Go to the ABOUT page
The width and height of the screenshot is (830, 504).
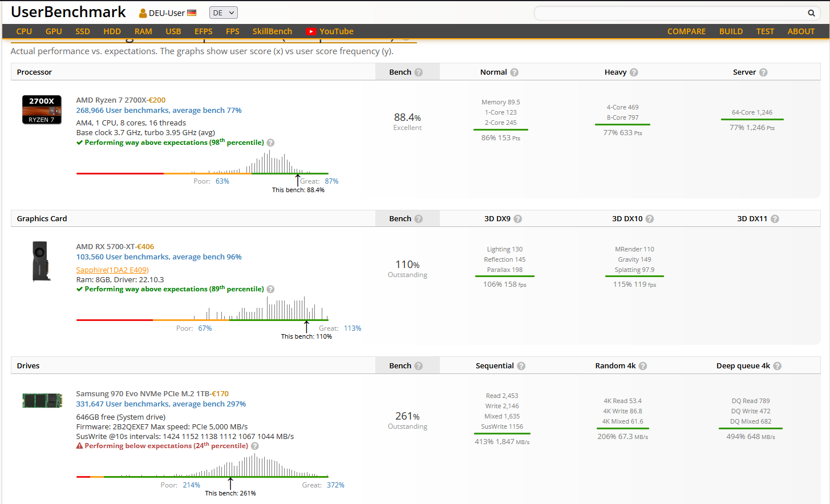[801, 31]
